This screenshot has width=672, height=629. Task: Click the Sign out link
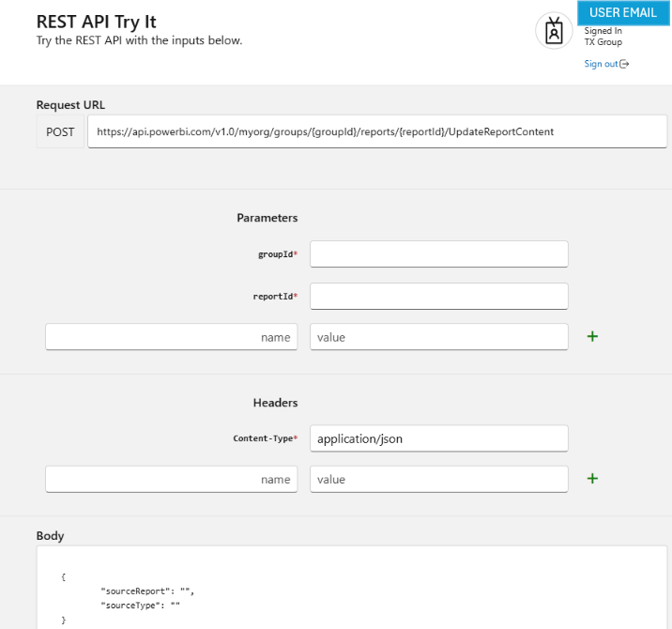[x=601, y=64]
